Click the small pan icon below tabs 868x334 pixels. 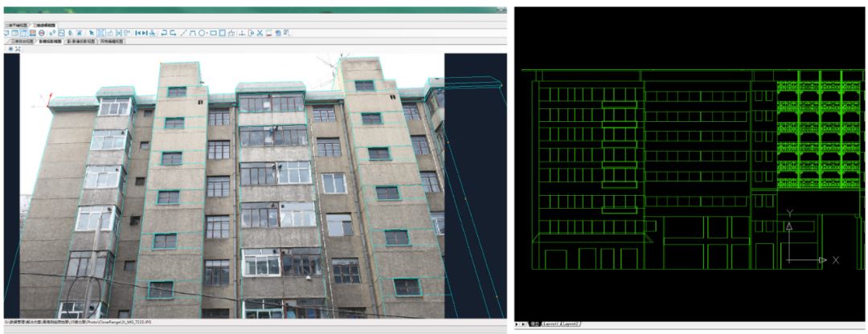(x=10, y=49)
